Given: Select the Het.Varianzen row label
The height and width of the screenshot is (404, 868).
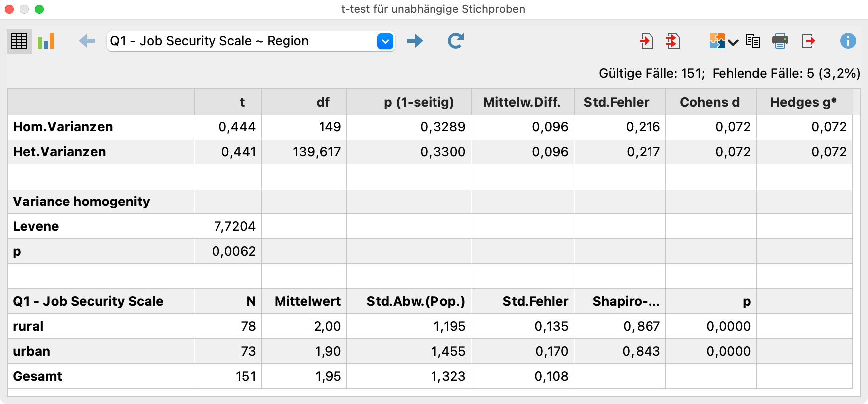Looking at the screenshot, I should (x=60, y=152).
